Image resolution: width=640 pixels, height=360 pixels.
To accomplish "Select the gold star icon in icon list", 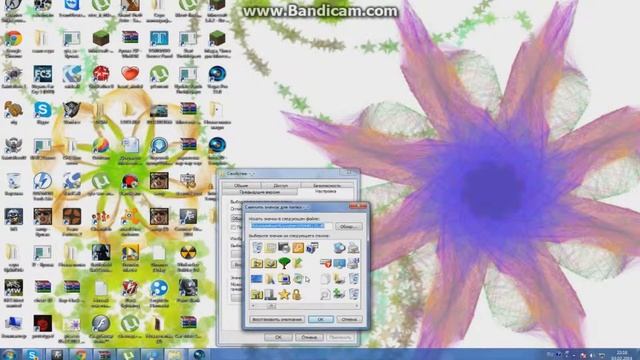I will [x=284, y=294].
